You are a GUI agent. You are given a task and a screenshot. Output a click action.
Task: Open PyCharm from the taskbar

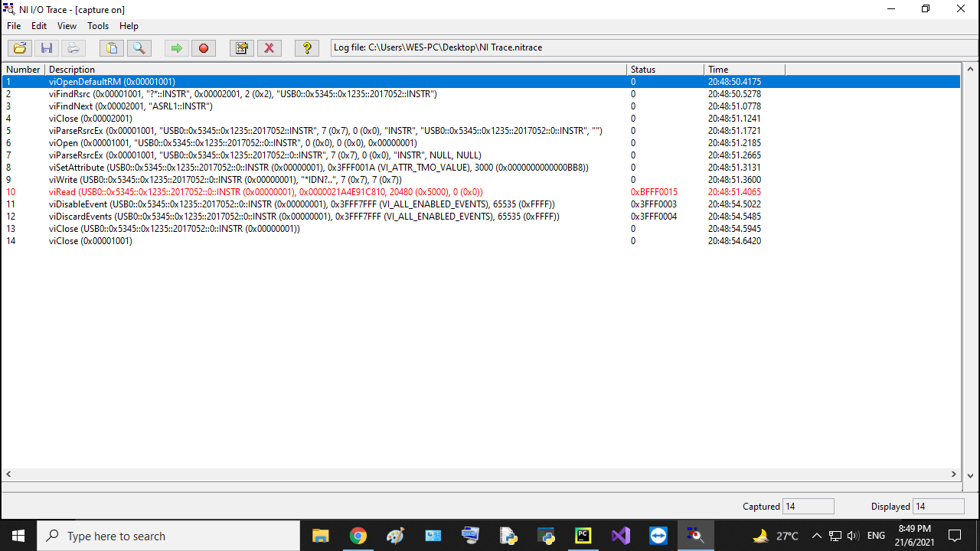pyautogui.click(x=583, y=536)
